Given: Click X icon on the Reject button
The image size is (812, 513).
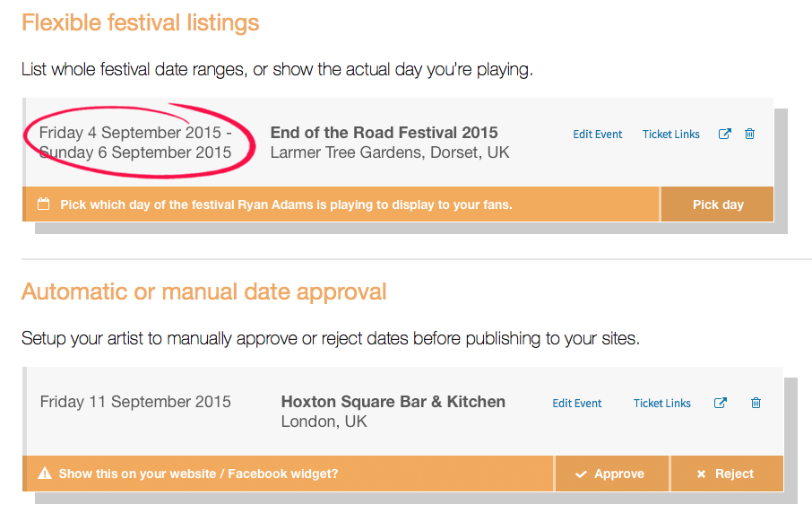Looking at the screenshot, I should click(x=701, y=474).
